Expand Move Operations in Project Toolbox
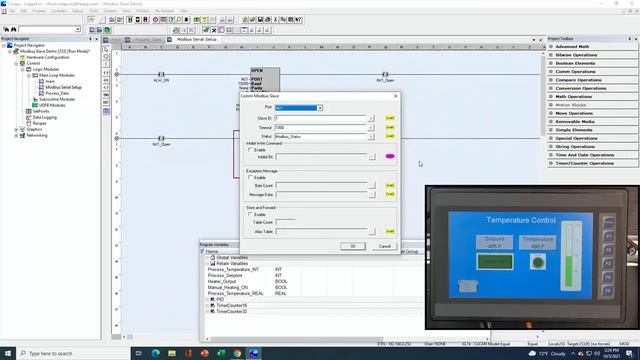 coord(551,113)
